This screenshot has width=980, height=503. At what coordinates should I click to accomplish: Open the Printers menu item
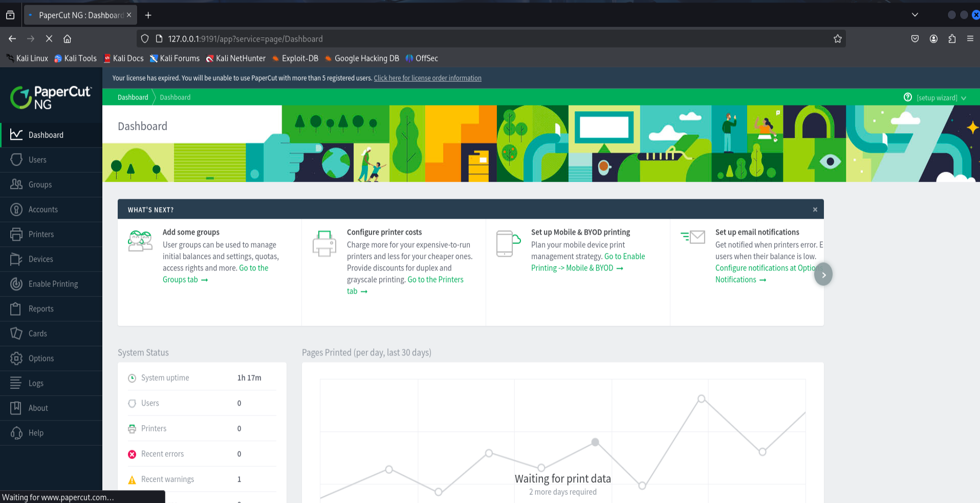tap(51, 234)
